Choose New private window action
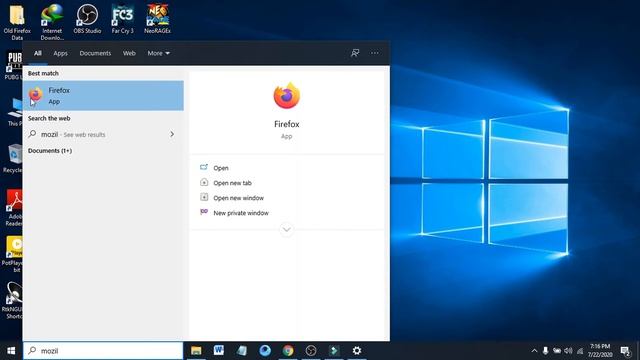The height and width of the screenshot is (360, 640). pyautogui.click(x=241, y=213)
